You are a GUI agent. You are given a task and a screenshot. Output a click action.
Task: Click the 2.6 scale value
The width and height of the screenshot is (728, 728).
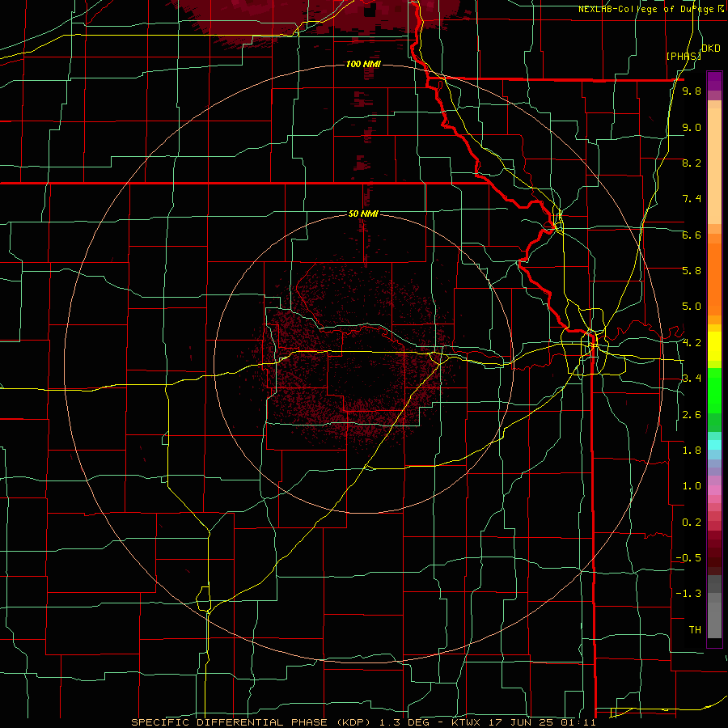pyautogui.click(x=692, y=415)
